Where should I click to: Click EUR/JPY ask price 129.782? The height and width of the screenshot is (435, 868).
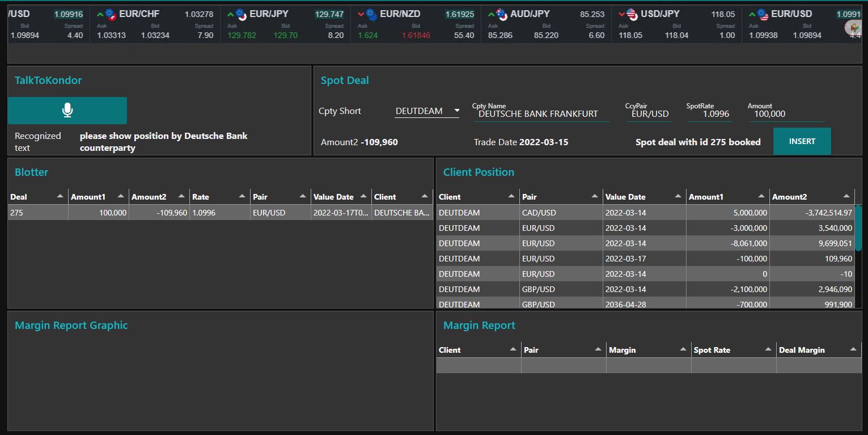click(242, 35)
